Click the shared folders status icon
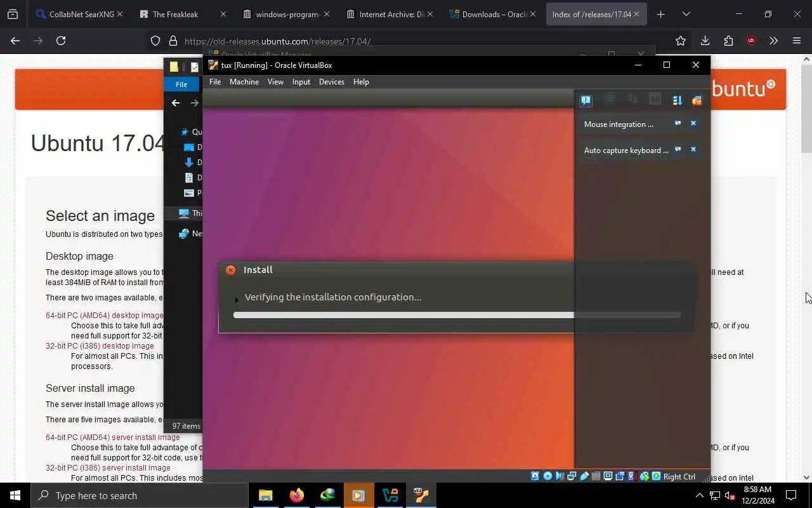The image size is (812, 508). (x=596, y=476)
